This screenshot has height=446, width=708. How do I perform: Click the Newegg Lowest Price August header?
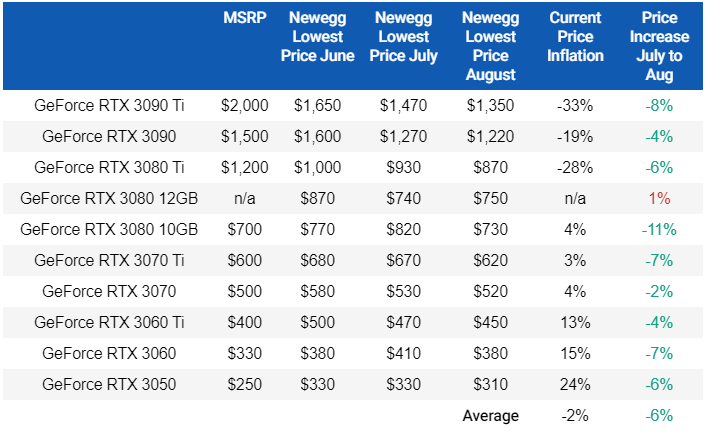click(490, 46)
